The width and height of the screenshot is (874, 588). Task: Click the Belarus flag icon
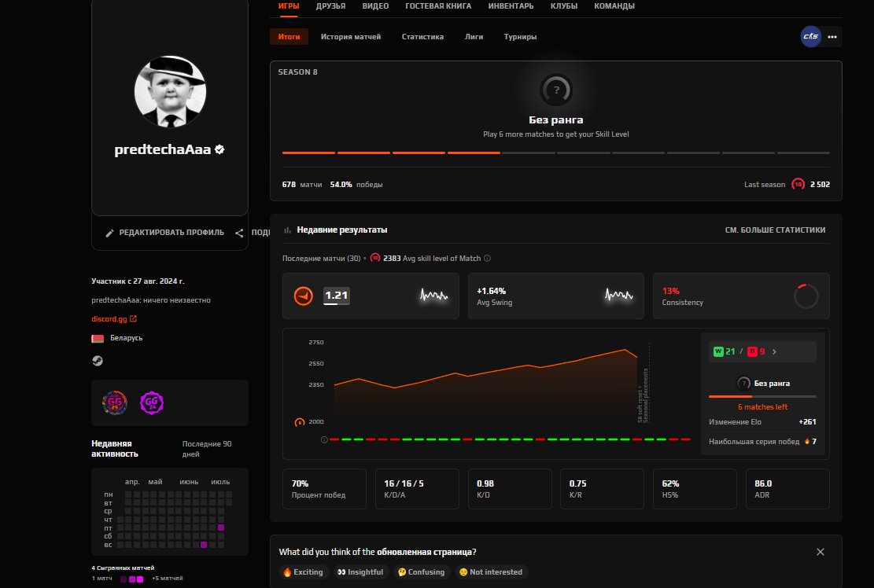[x=98, y=339]
